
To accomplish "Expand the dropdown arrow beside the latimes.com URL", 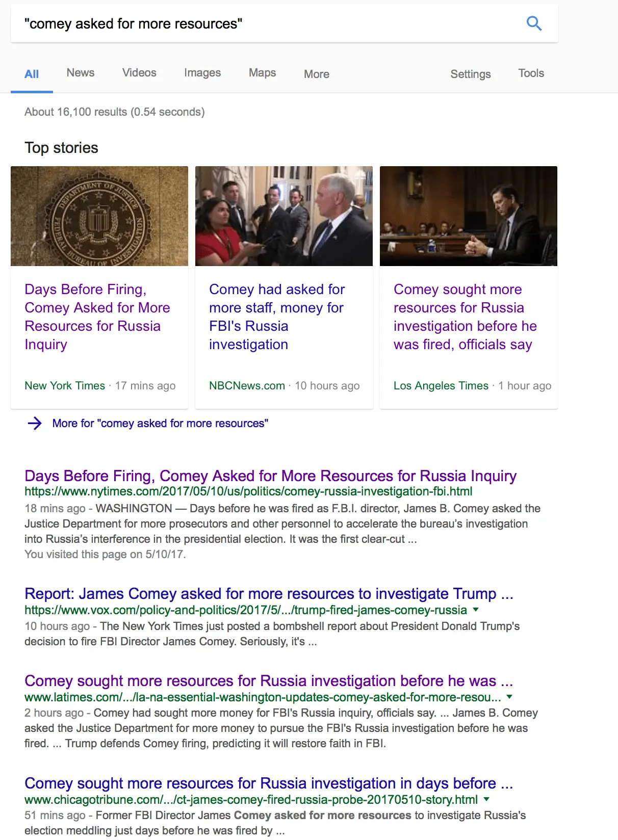I will click(509, 697).
